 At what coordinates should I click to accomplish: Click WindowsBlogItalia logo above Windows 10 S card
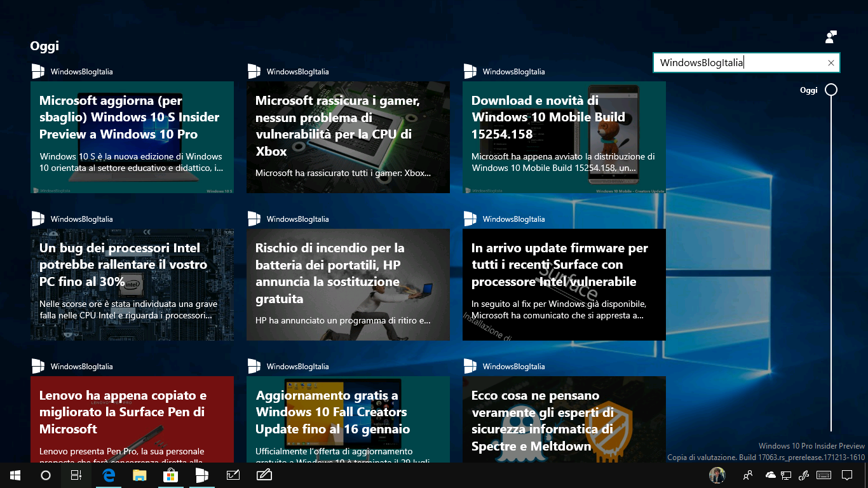(x=38, y=71)
